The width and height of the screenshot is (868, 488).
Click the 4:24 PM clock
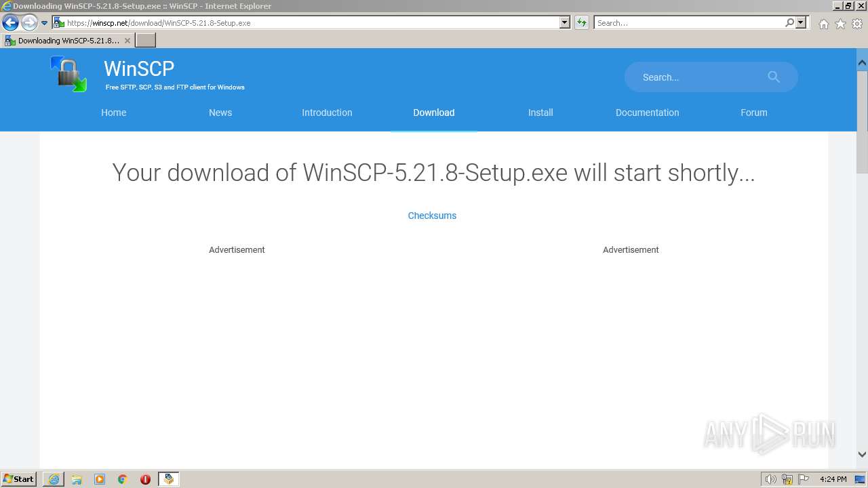click(x=833, y=479)
